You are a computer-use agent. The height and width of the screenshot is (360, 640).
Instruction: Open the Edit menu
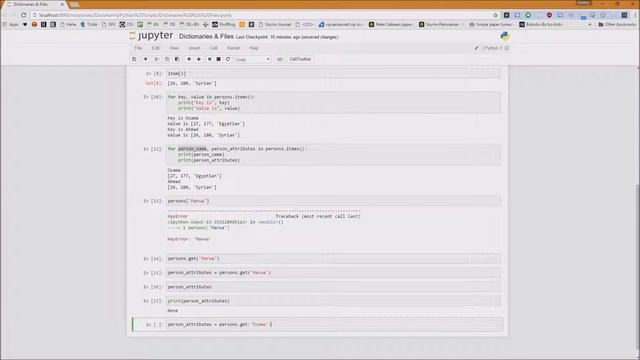pyautogui.click(x=156, y=48)
